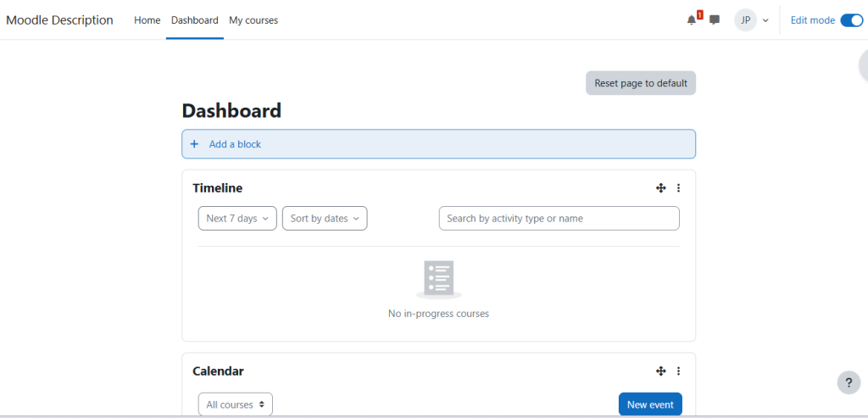The width and height of the screenshot is (868, 418).
Task: Toggle Edit mode switch off
Action: coord(851,20)
